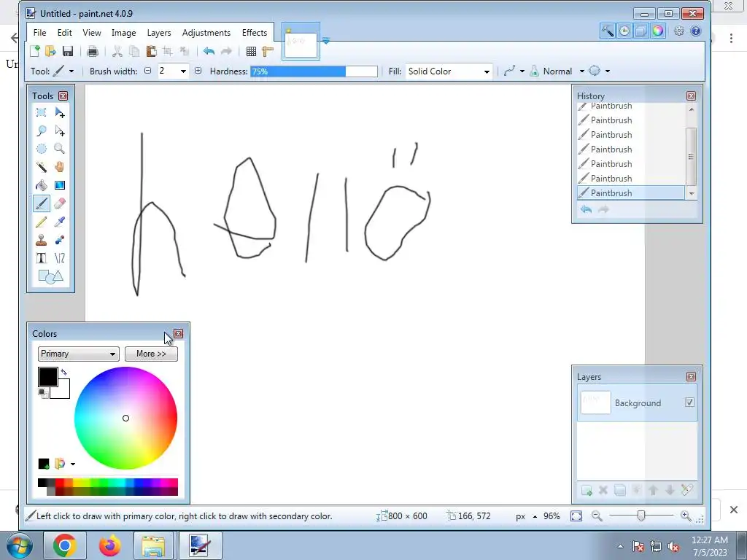Reset colors to black and white icon
The width and height of the screenshot is (747, 560).
pos(42,393)
